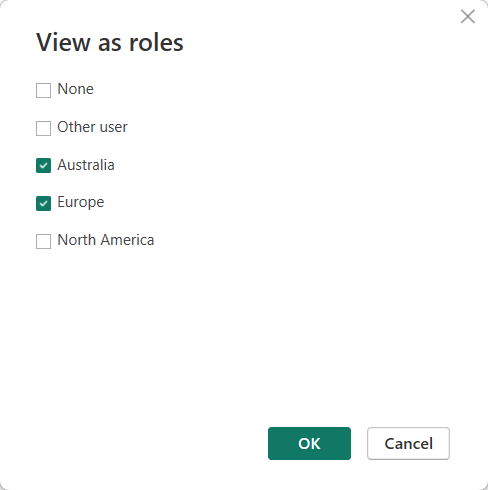Tick the None checkbox

[x=43, y=90]
